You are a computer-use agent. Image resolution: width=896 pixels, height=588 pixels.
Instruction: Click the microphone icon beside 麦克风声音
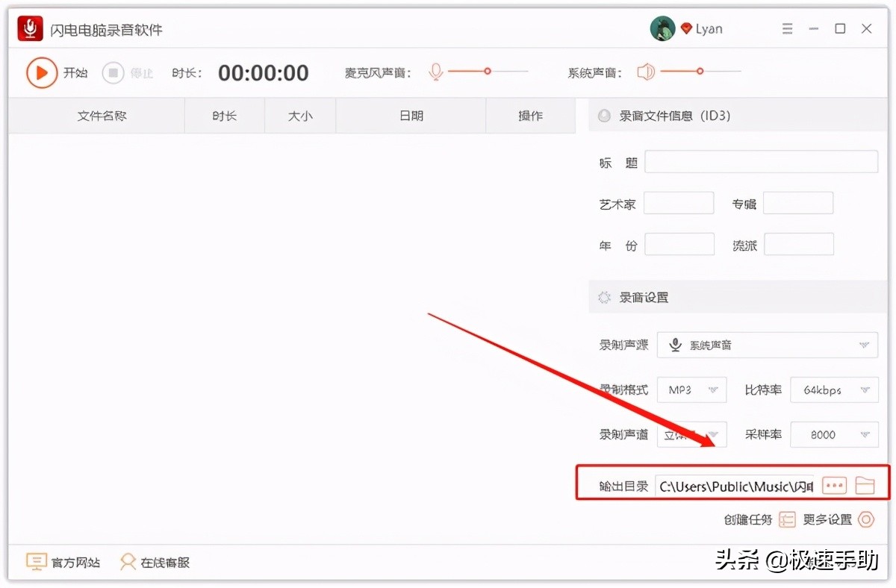[435, 72]
